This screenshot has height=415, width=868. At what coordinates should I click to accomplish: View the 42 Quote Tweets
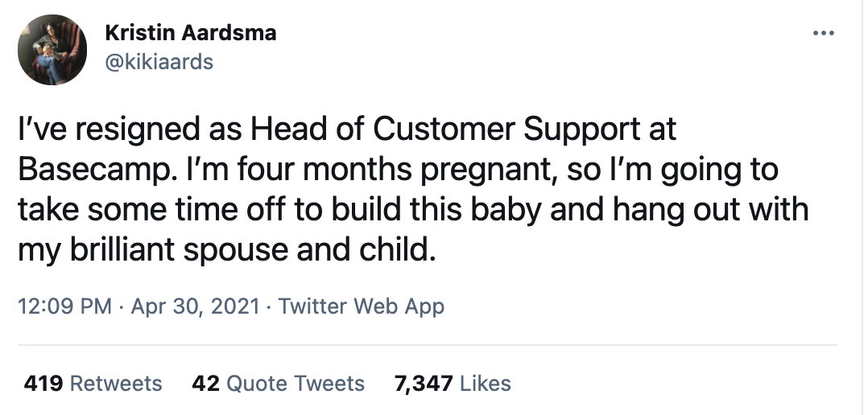point(278,384)
